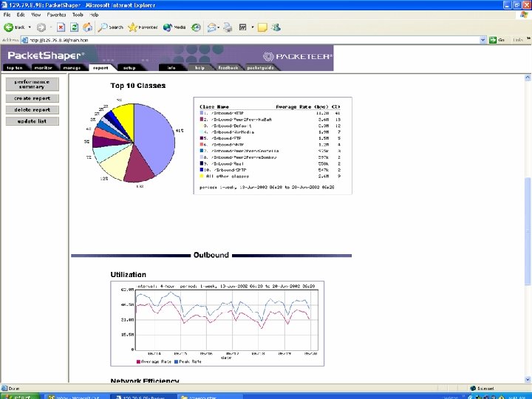Click the page scrollbar down arrow
532x399 pixels.
pos(528,379)
